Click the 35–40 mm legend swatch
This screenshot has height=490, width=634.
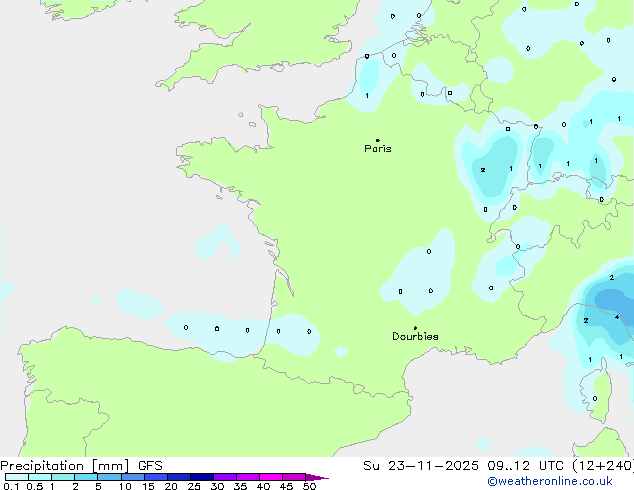[x=248, y=477]
